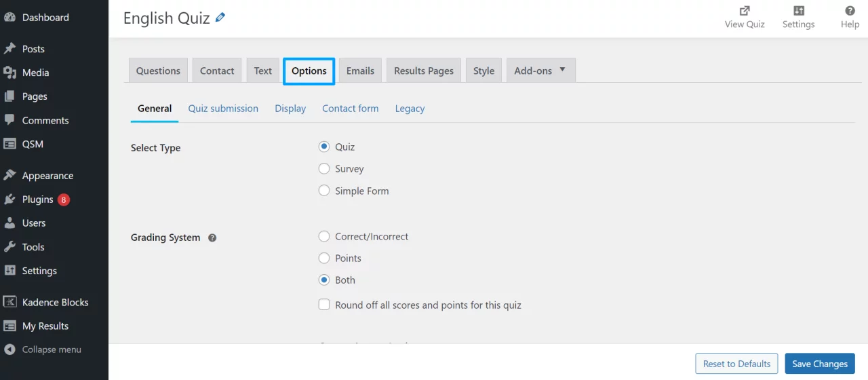This screenshot has height=380, width=868.
Task: Switch to the Style tab
Action: coord(484,71)
